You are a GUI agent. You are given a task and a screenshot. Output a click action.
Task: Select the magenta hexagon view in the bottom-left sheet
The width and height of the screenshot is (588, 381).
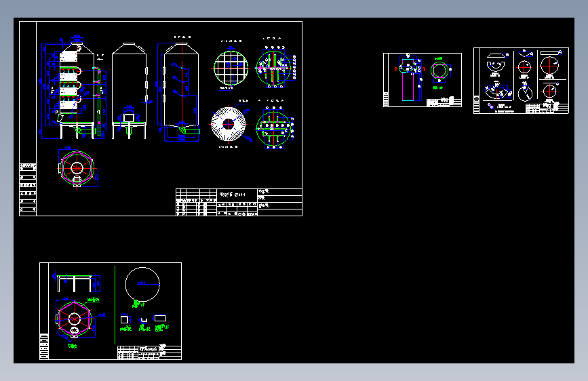(75, 319)
